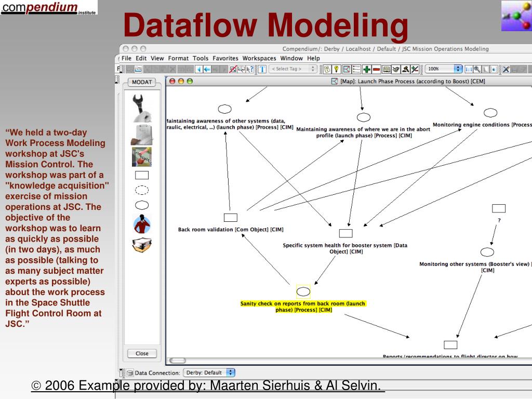Select Monitoring engine conditions process ellipse
532x399 pixels.
pos(490,113)
